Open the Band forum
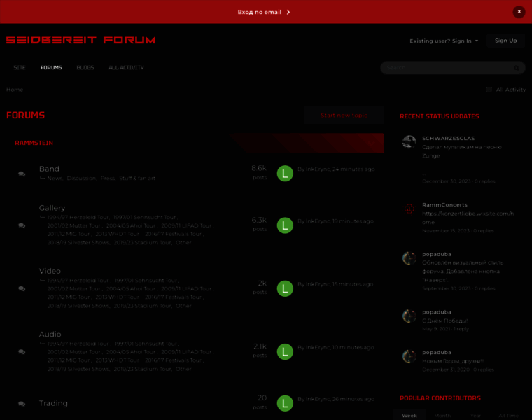This screenshot has height=420, width=532. pos(49,169)
